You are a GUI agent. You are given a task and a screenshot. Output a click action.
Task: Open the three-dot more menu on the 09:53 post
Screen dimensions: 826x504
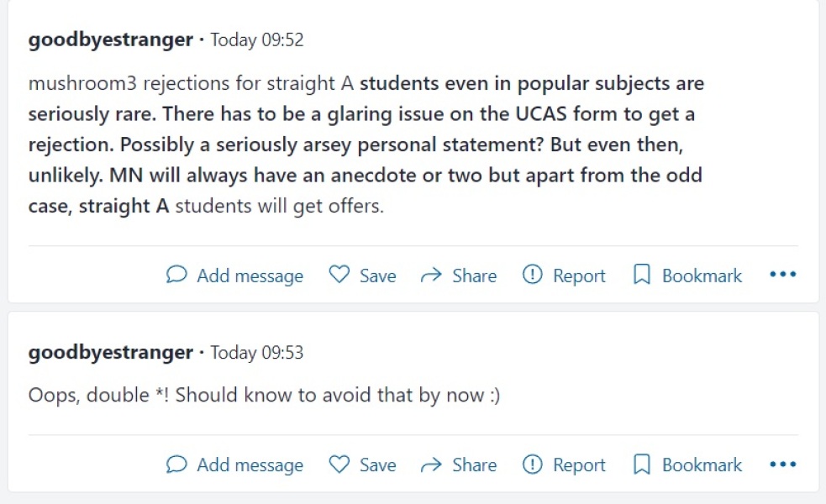(x=782, y=464)
